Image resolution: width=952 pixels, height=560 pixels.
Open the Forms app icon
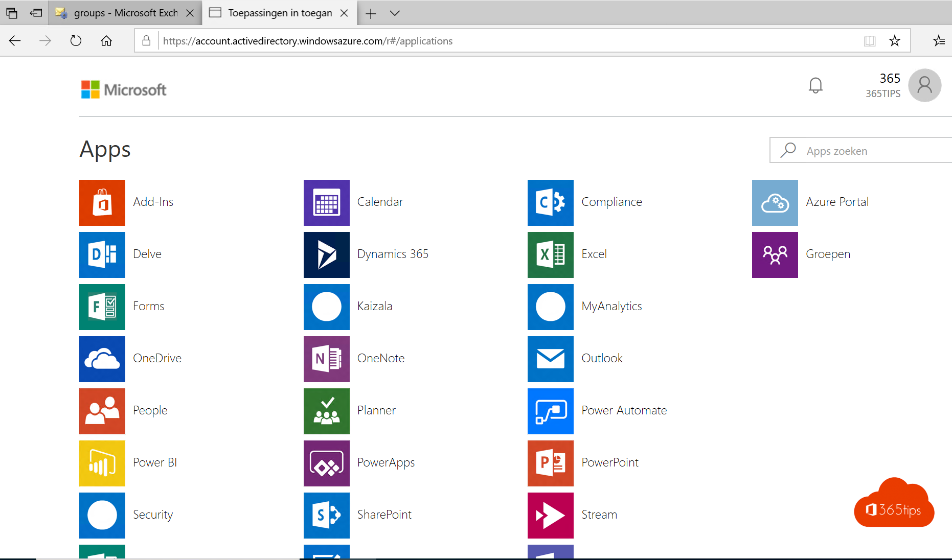pyautogui.click(x=102, y=307)
